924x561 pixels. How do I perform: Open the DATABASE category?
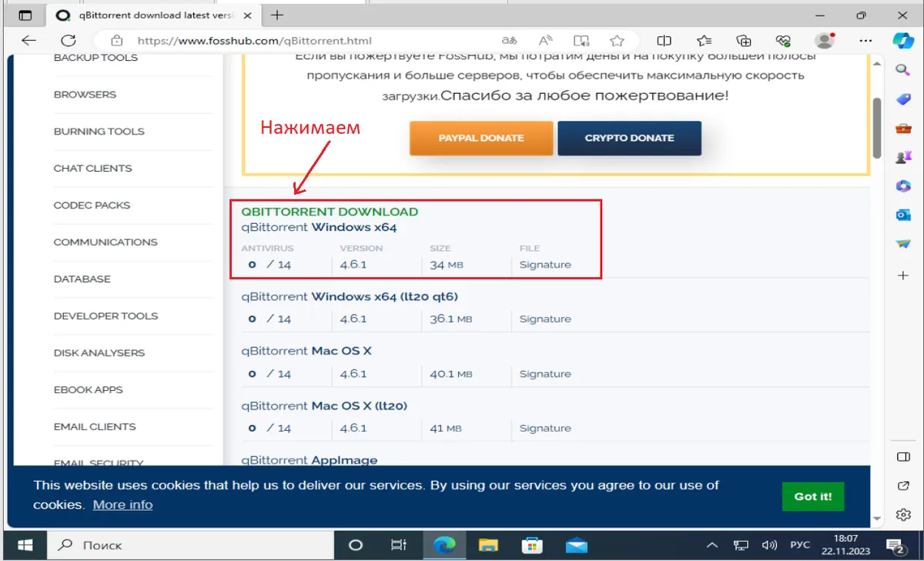[x=82, y=279]
